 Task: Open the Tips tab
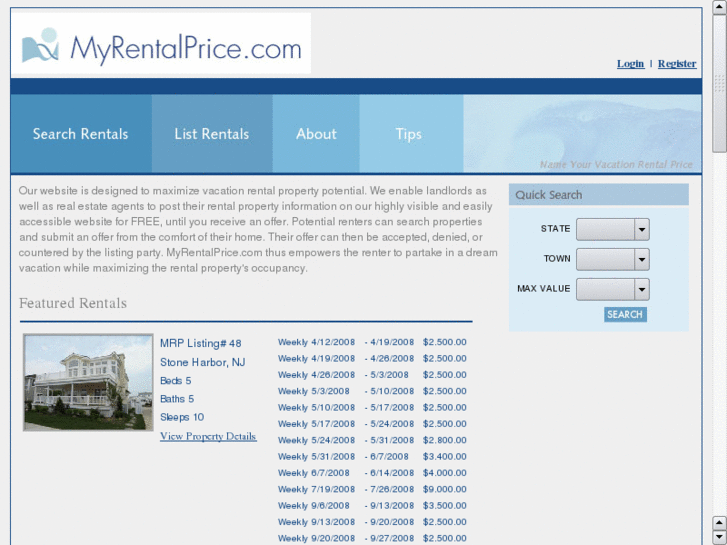tap(409, 134)
